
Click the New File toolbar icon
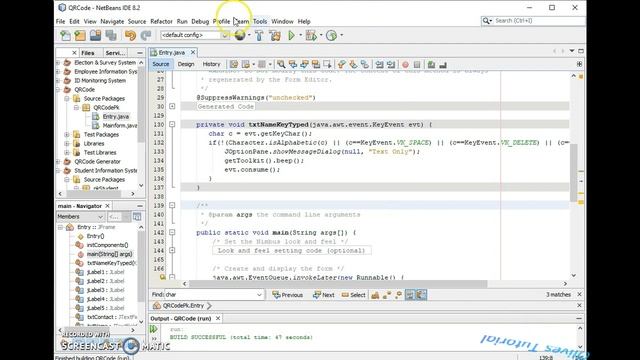point(65,36)
